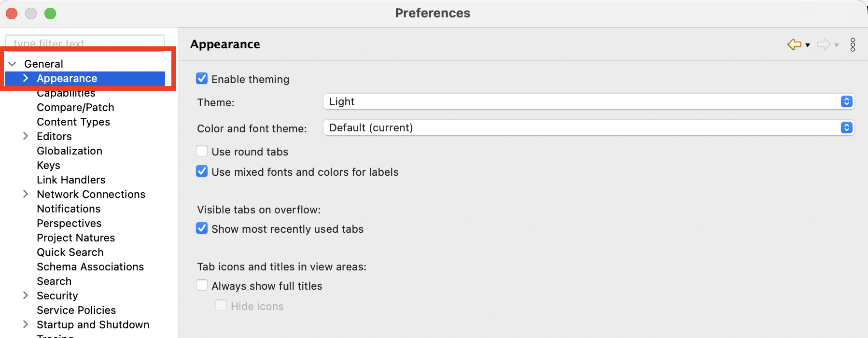Open the Theme dropdown showing Light
The height and width of the screenshot is (338, 868).
588,101
